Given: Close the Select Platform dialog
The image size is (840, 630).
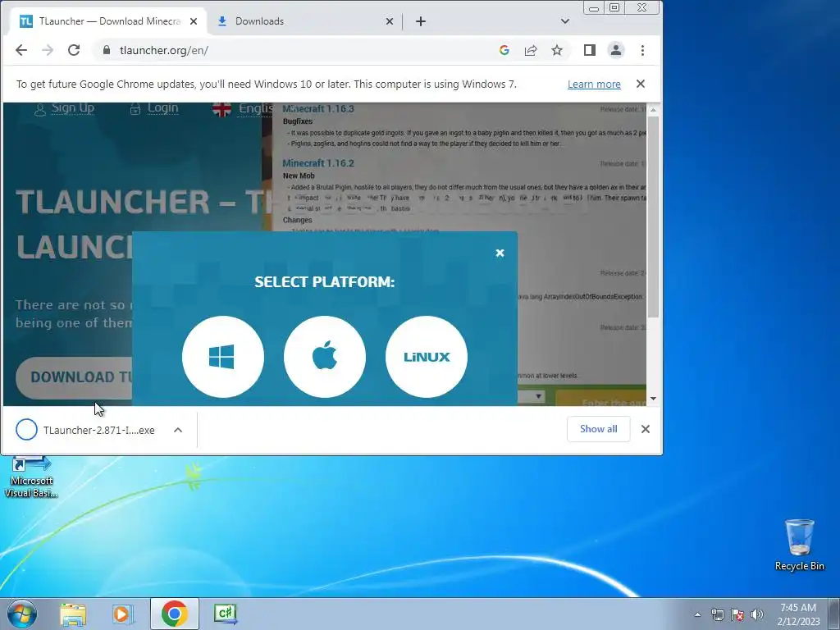Looking at the screenshot, I should (x=500, y=253).
